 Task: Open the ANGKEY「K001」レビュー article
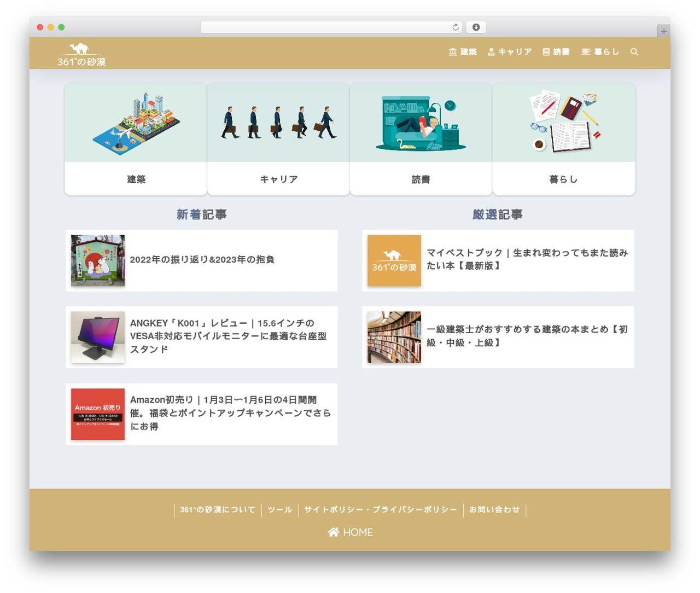[x=202, y=337]
